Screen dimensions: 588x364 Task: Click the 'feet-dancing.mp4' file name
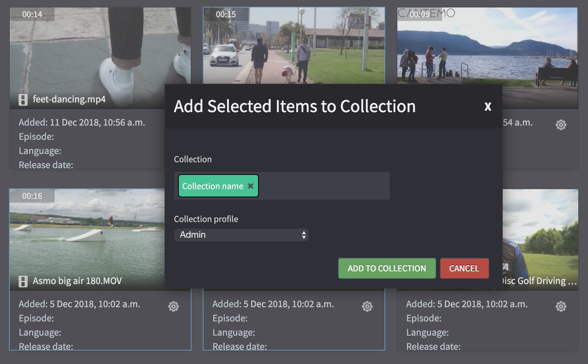point(69,99)
